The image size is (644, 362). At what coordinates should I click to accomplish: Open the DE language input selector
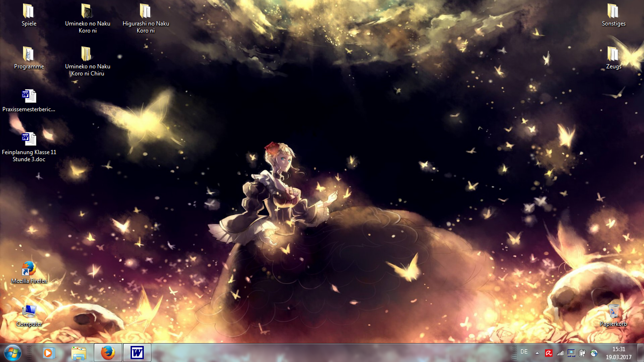[524, 352]
